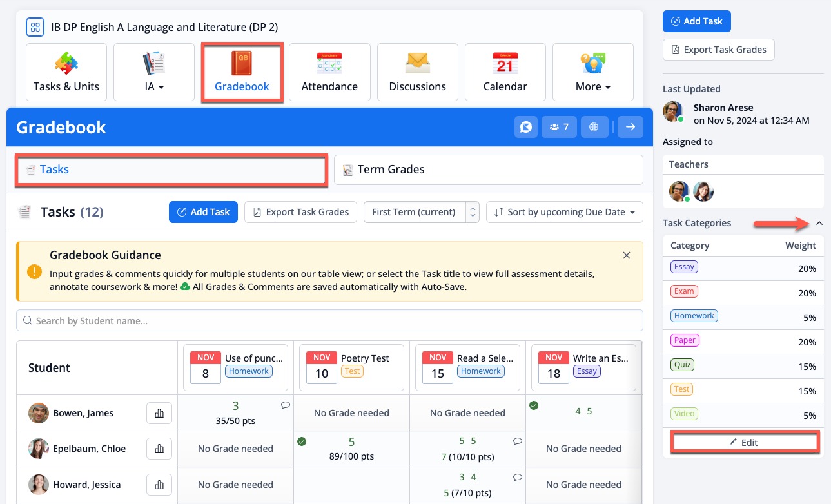Click Export Task Grades in Tasks toolbar

[x=300, y=212]
